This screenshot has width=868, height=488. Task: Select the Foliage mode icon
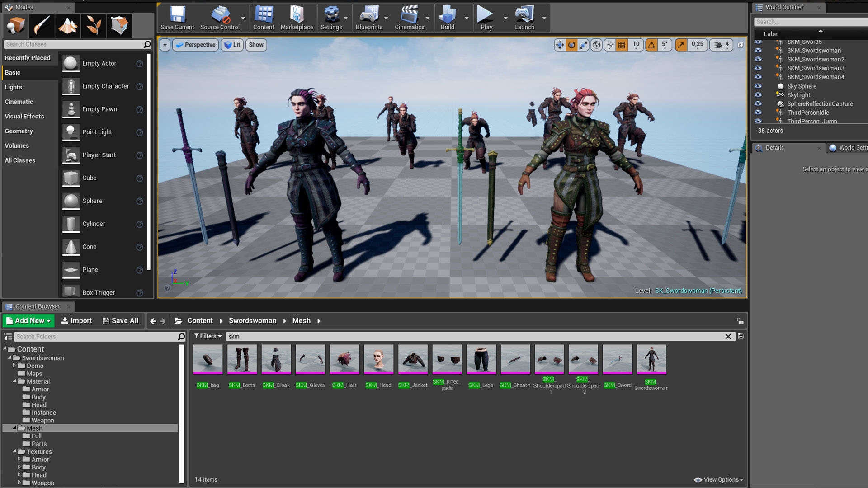94,25
